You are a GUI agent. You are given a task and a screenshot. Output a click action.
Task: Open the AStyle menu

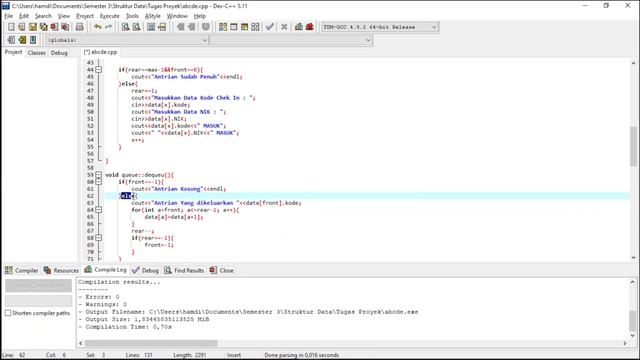pyautogui.click(x=153, y=16)
